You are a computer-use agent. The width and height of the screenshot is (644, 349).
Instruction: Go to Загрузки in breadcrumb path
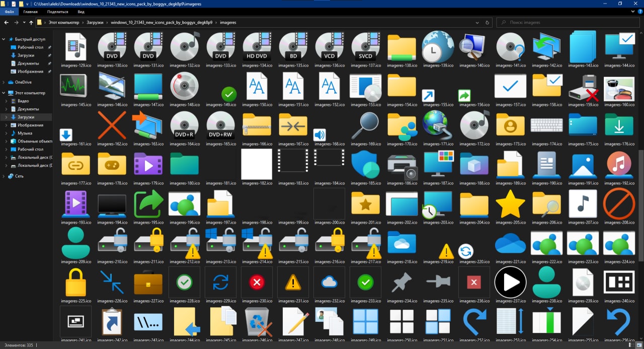pos(94,23)
